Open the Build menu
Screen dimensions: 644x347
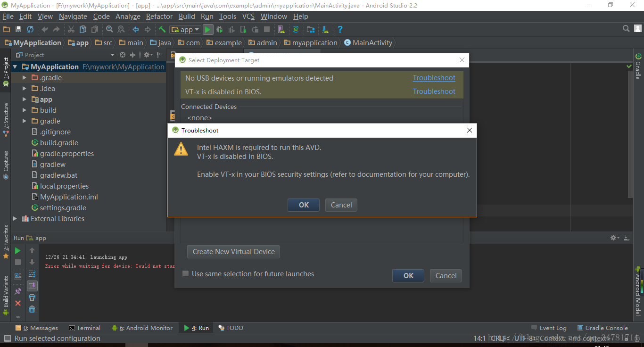pos(187,17)
